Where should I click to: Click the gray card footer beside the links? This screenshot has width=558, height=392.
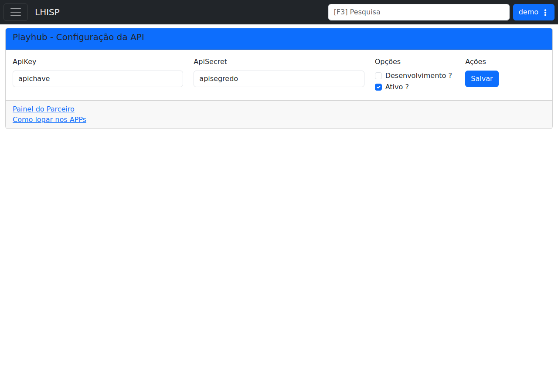[318, 115]
